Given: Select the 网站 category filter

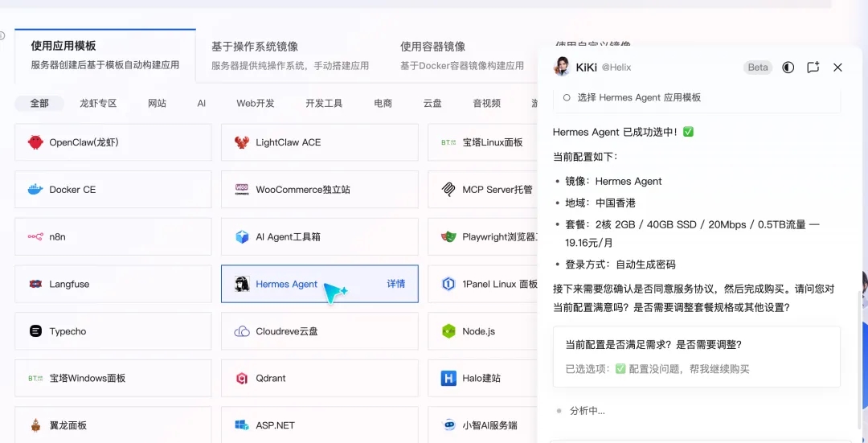Looking at the screenshot, I should point(158,104).
